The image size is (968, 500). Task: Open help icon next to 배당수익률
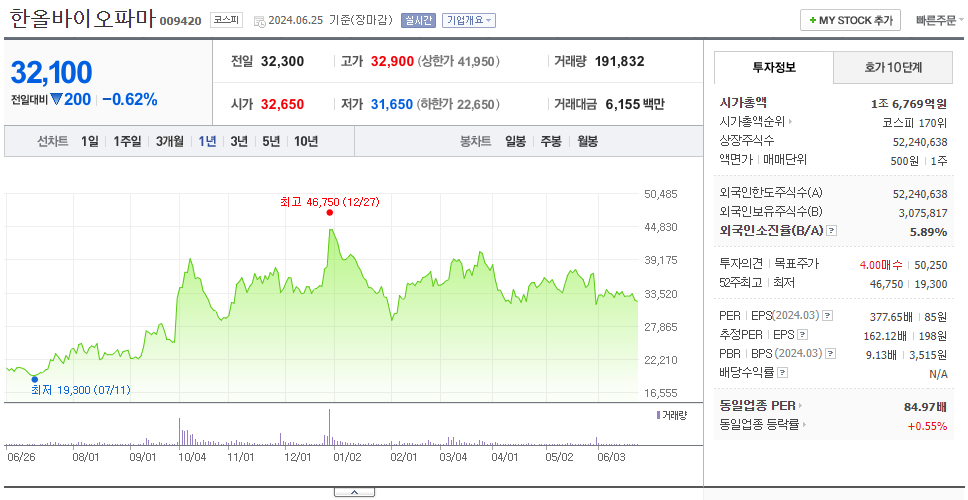[783, 373]
